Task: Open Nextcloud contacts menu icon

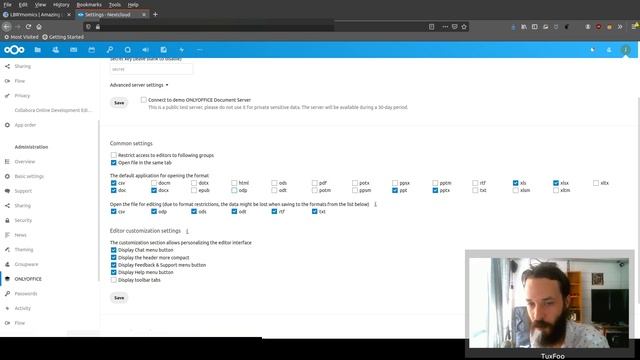Action: pyautogui.click(x=609, y=50)
